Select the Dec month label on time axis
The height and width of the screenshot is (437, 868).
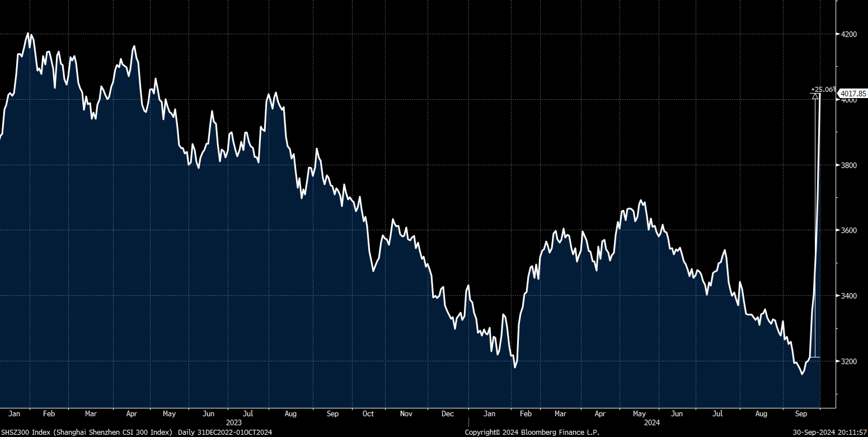(x=448, y=414)
